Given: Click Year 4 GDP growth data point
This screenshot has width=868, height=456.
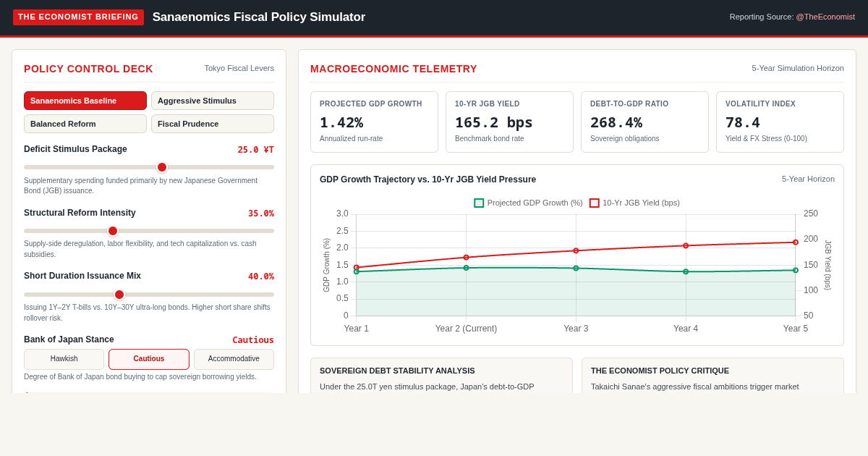Looking at the screenshot, I should click(x=686, y=271).
